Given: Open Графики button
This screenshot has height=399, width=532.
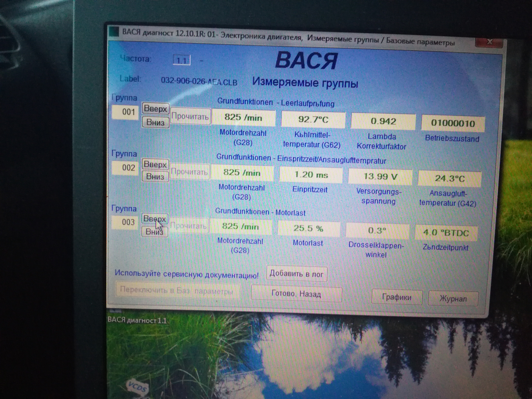Looking at the screenshot, I should coord(397,297).
